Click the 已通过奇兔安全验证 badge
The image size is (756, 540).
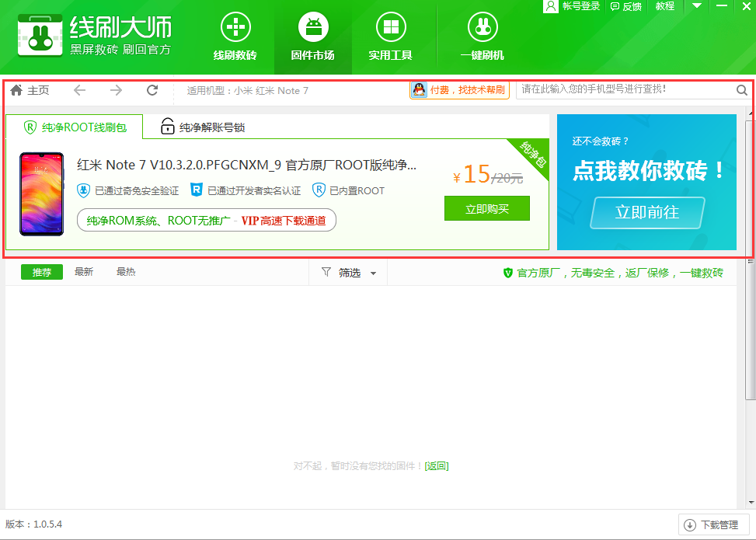127,190
